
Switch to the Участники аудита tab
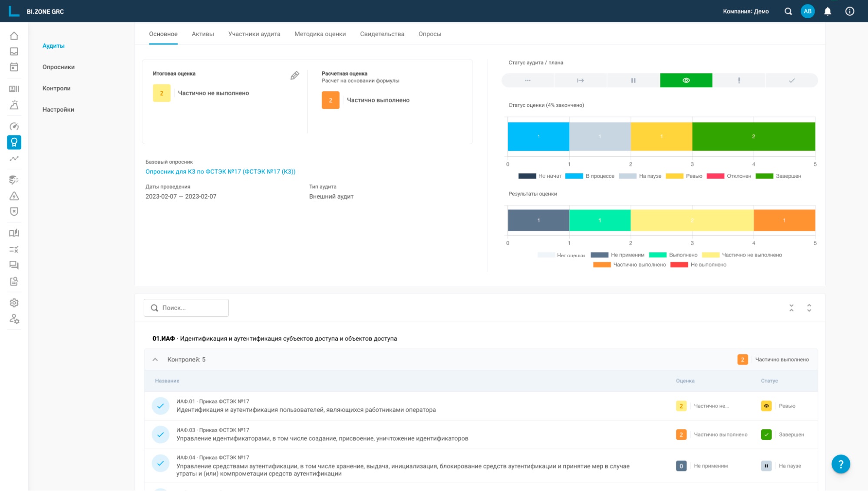tap(254, 34)
